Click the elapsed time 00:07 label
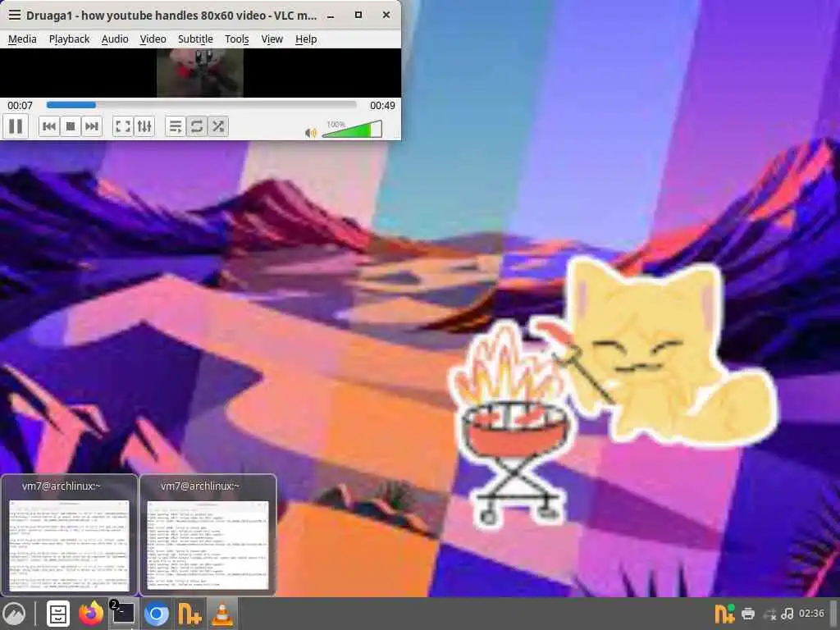Screen dimensions: 840x630 [20, 106]
